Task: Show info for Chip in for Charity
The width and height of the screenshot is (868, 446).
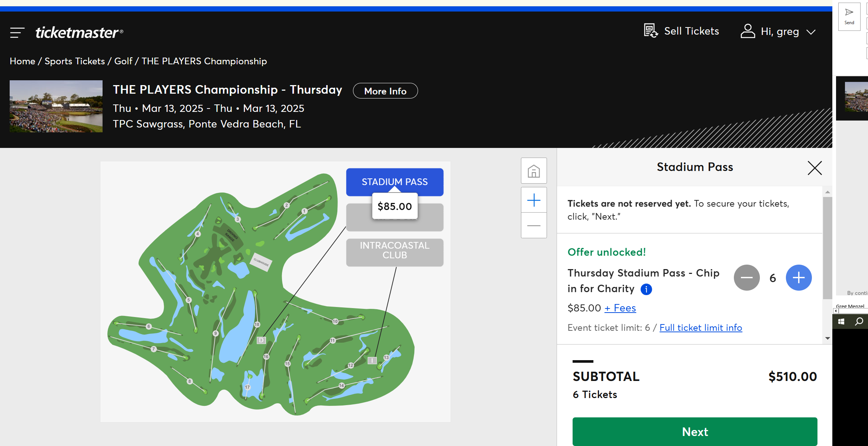Action: [646, 289]
